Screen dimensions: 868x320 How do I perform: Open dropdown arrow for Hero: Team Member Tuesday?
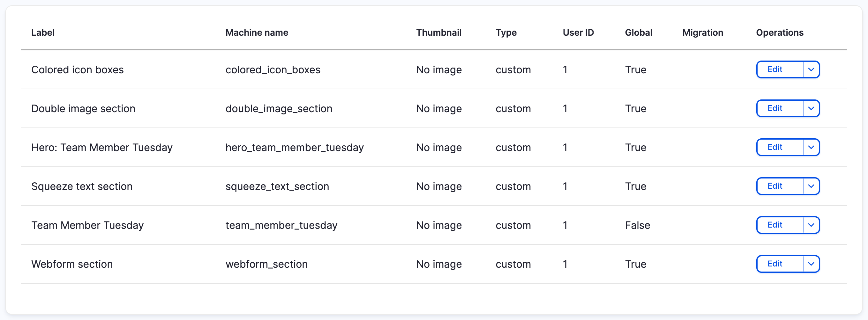[812, 147]
